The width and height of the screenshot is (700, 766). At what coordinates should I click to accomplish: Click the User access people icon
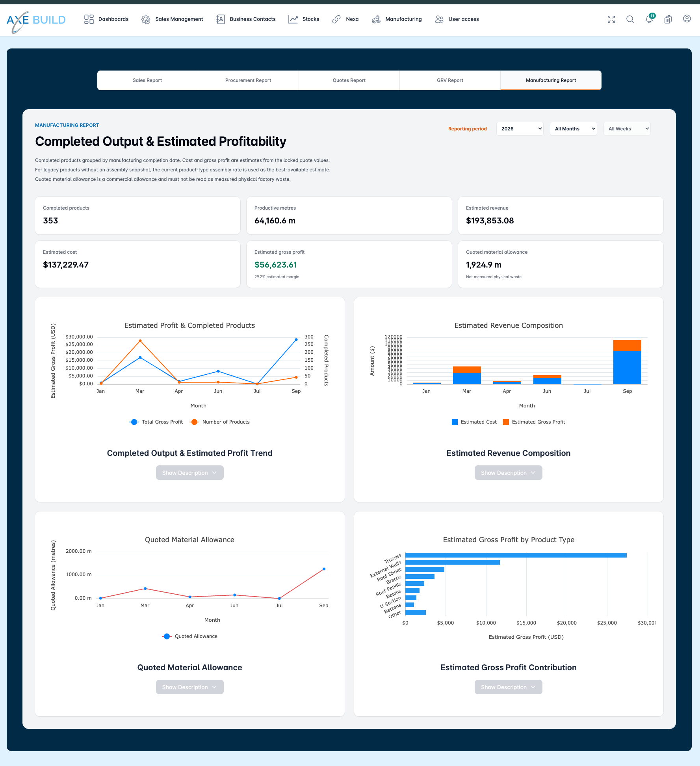pyautogui.click(x=439, y=19)
